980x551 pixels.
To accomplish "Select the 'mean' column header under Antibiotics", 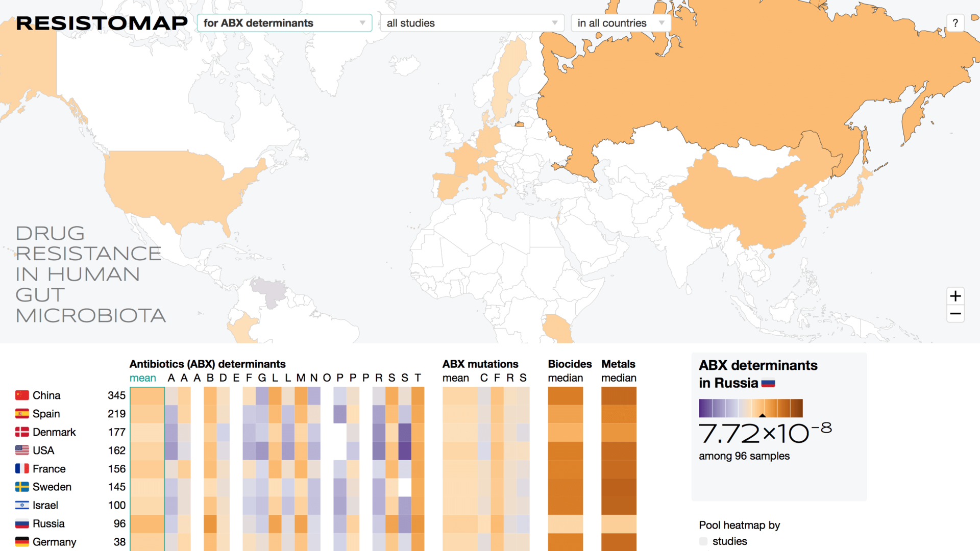I will click(142, 378).
